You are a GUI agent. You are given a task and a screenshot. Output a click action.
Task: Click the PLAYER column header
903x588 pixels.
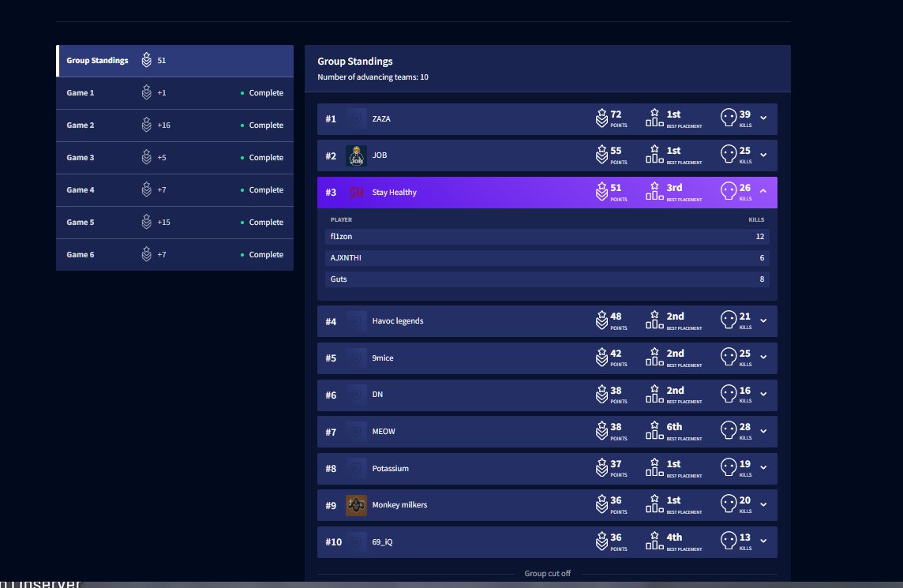pyautogui.click(x=341, y=219)
